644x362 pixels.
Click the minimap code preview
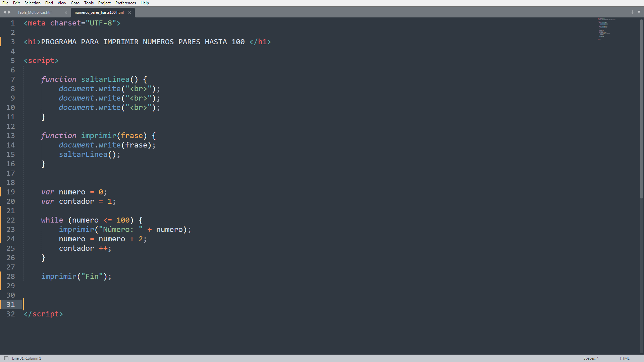click(x=606, y=29)
